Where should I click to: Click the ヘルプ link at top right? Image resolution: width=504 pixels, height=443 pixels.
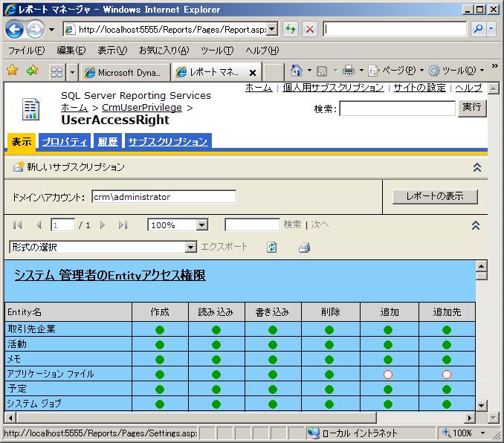click(x=468, y=88)
